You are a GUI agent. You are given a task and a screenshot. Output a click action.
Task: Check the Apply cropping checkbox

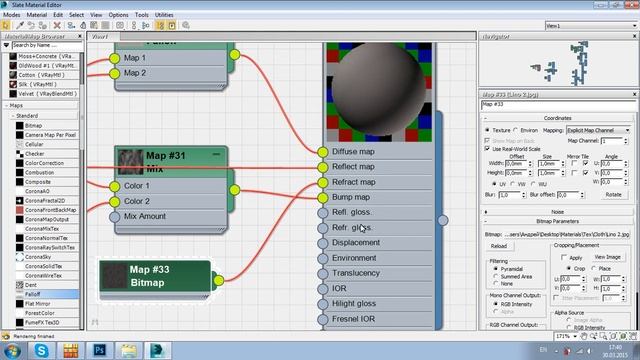[564, 258]
